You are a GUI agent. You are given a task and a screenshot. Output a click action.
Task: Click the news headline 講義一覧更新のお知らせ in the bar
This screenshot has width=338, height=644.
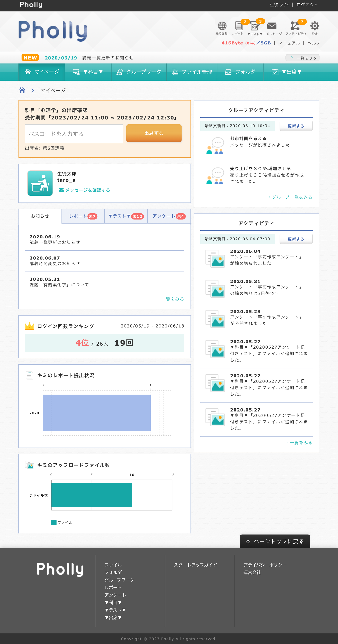pos(108,58)
